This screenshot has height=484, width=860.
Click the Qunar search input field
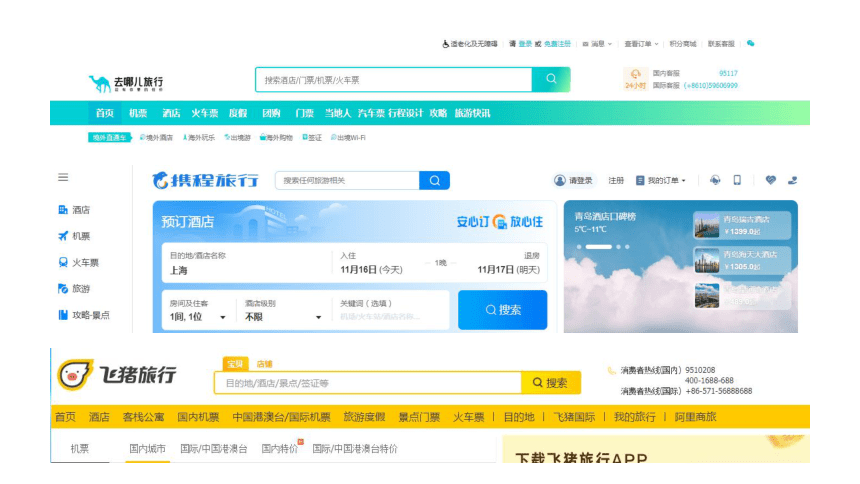394,80
